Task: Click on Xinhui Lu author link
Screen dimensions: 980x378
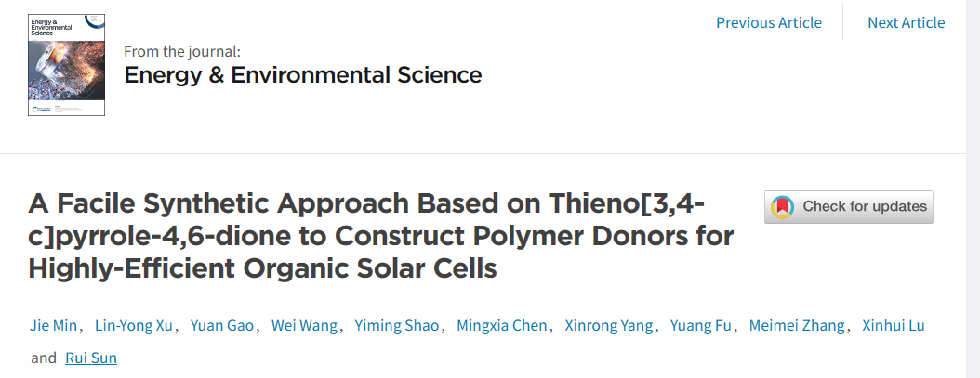Action: [x=894, y=325]
